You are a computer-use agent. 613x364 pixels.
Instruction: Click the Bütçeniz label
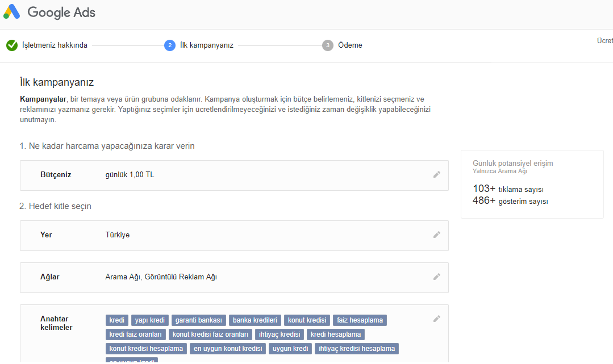click(x=56, y=175)
